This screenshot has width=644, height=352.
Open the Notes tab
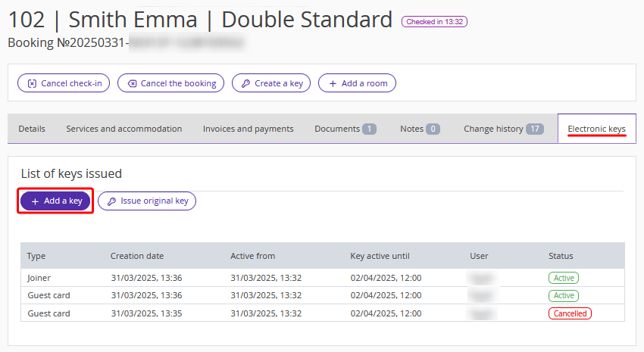click(420, 129)
